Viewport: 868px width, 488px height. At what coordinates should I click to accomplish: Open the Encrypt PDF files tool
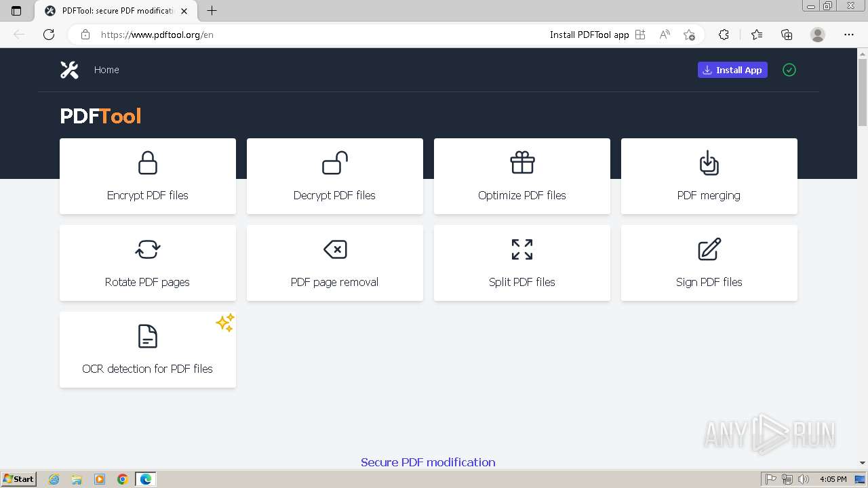pyautogui.click(x=148, y=176)
